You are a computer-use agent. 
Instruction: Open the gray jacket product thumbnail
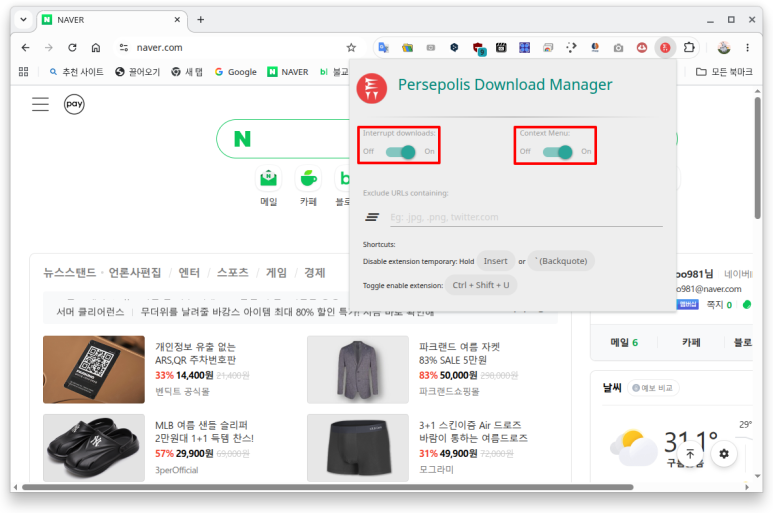(358, 370)
